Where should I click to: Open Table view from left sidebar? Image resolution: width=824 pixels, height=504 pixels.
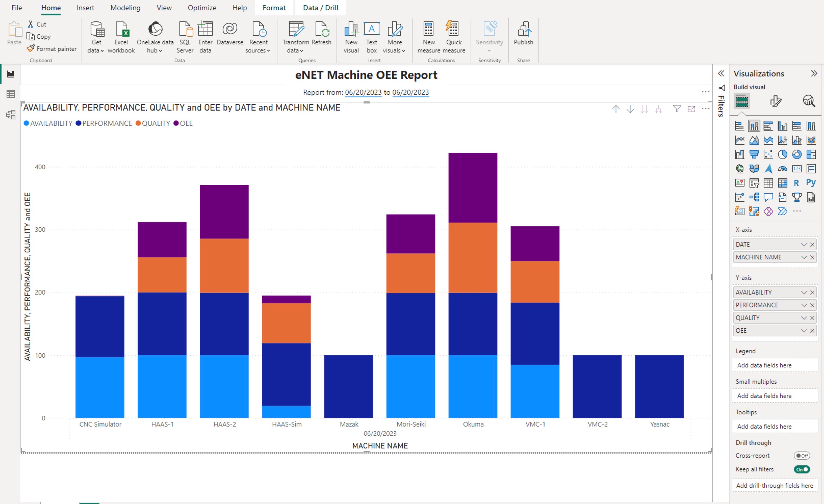11,94
